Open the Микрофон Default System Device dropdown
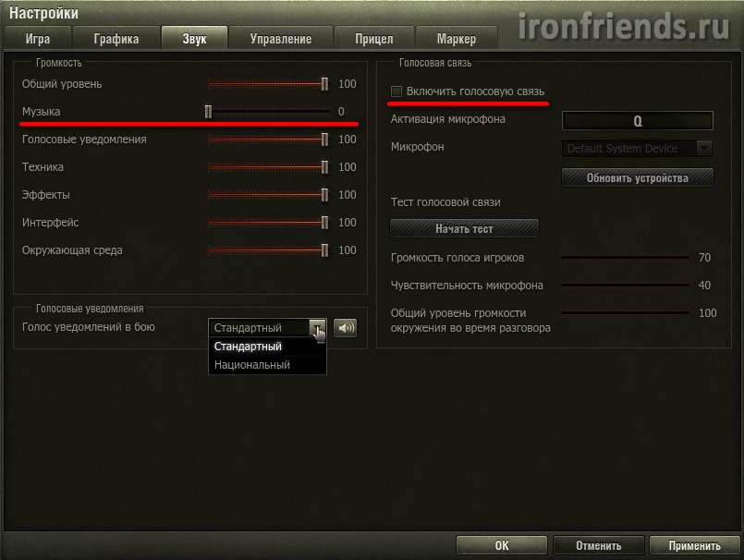The height and width of the screenshot is (560, 744). [637, 149]
